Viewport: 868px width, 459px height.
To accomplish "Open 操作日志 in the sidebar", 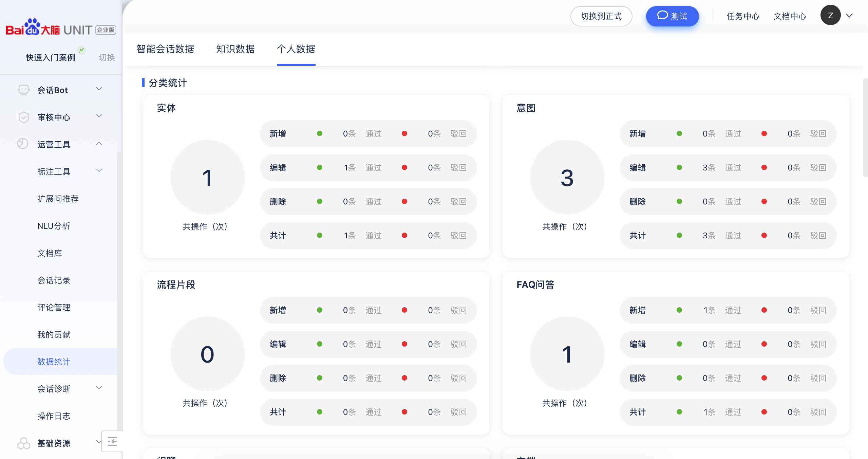I will (54, 416).
